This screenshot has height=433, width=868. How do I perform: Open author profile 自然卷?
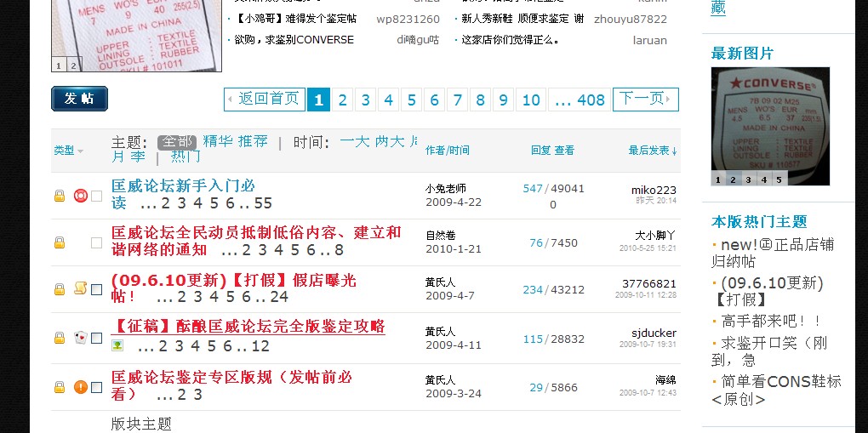(x=441, y=236)
